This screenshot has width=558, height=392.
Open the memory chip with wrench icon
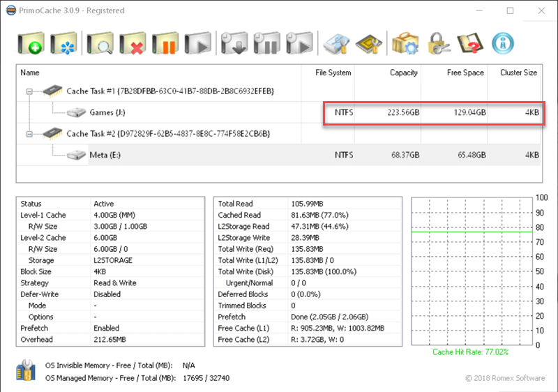(369, 44)
